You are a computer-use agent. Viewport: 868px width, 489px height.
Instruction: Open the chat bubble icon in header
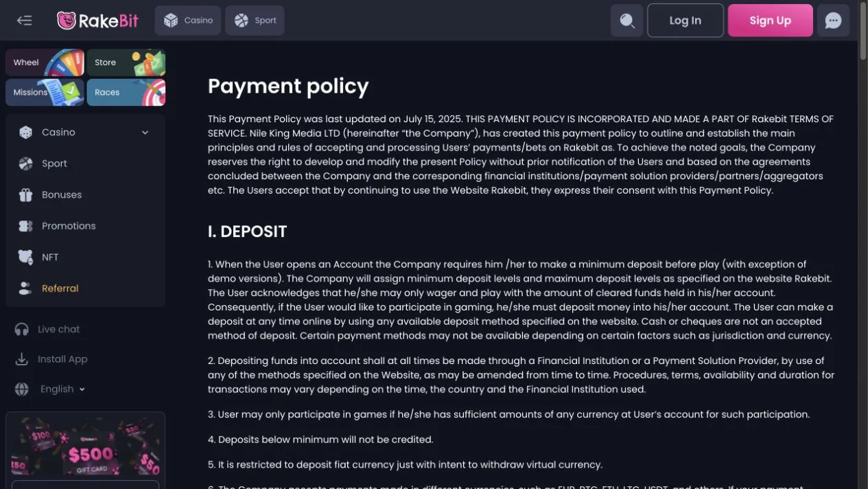coord(833,21)
